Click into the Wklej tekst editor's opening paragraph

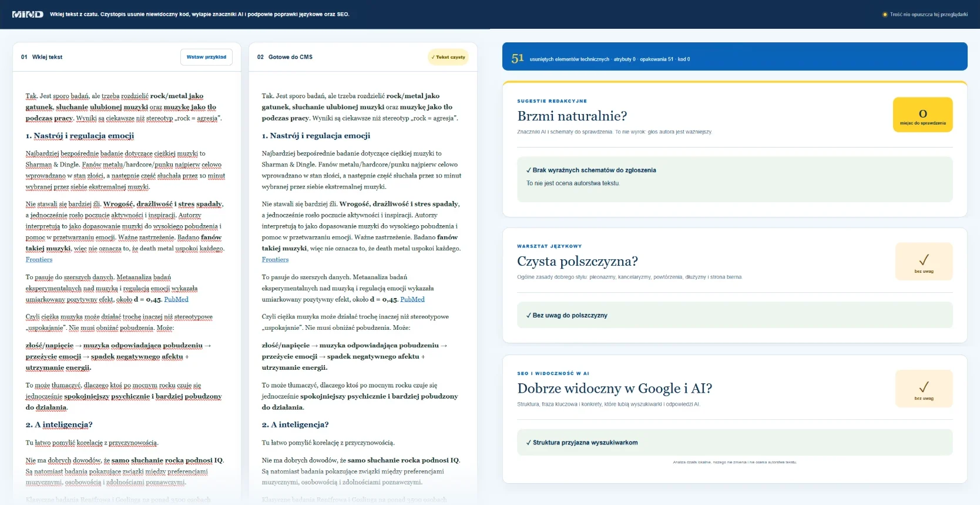tap(125, 107)
